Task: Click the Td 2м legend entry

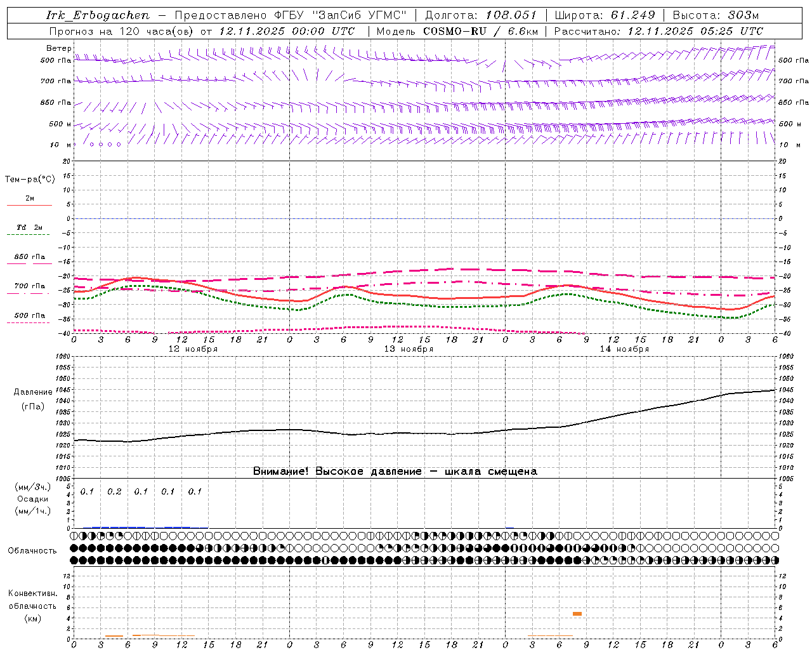Action: point(29,227)
